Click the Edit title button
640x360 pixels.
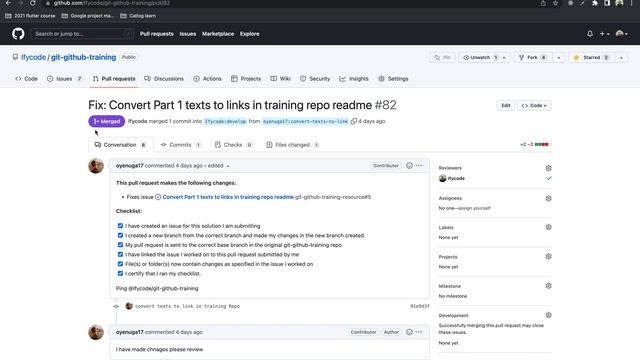(506, 105)
